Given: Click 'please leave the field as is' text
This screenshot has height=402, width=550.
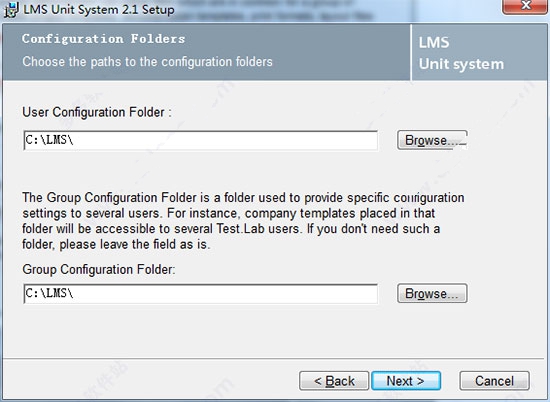Looking at the screenshot, I should click(x=135, y=244).
